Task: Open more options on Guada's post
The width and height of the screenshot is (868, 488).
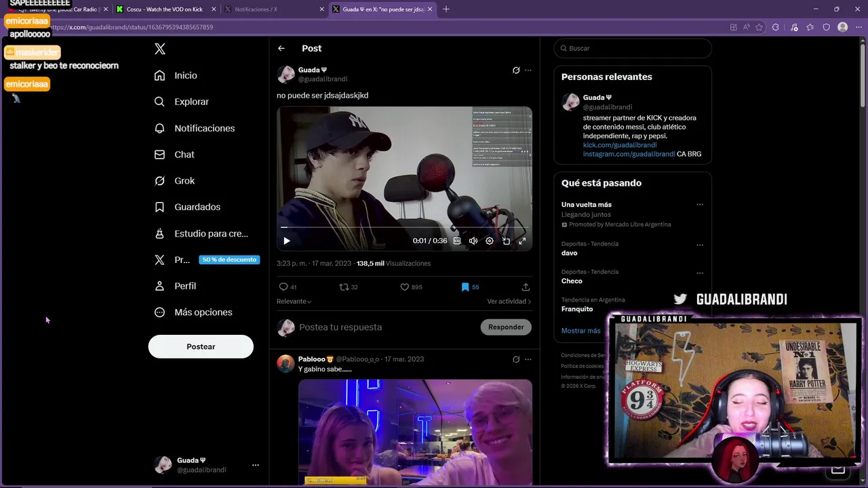Action: (x=528, y=70)
